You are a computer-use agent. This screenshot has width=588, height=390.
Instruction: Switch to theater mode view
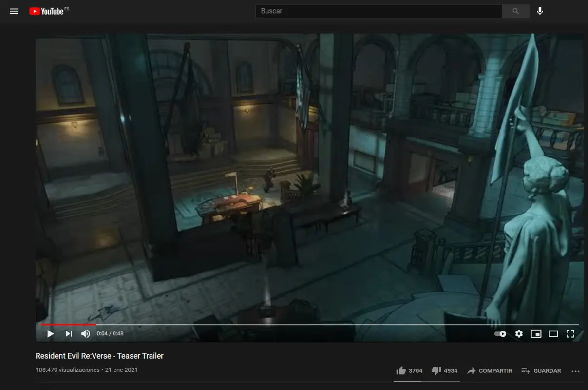(x=553, y=334)
